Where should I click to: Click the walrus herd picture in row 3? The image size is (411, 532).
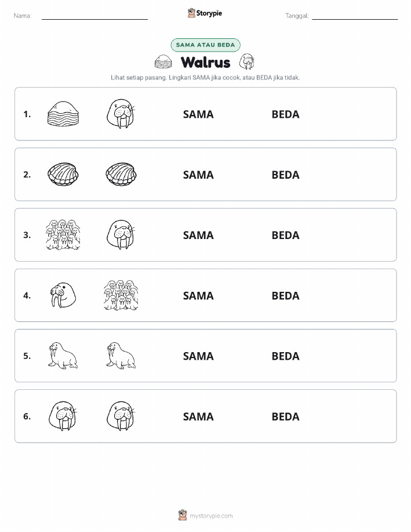click(x=63, y=235)
